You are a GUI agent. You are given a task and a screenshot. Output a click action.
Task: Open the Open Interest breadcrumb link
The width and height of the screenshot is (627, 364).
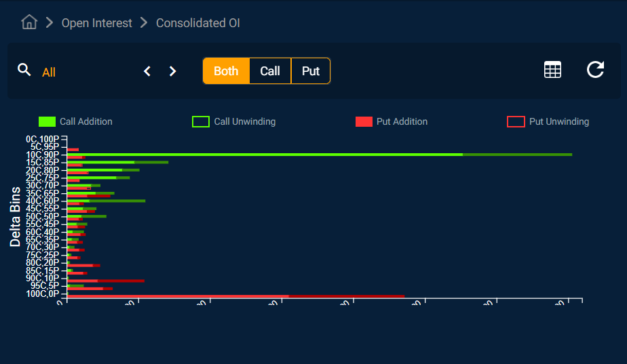(96, 23)
